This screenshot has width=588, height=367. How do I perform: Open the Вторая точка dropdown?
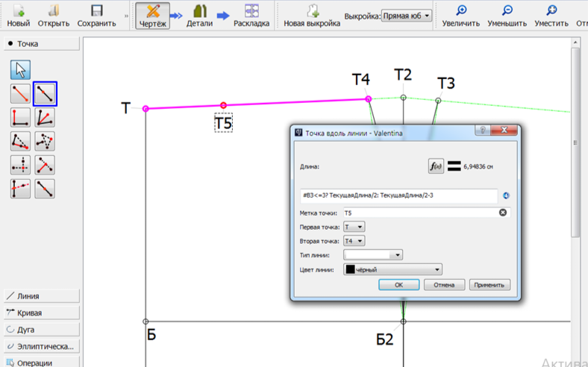[x=354, y=241]
